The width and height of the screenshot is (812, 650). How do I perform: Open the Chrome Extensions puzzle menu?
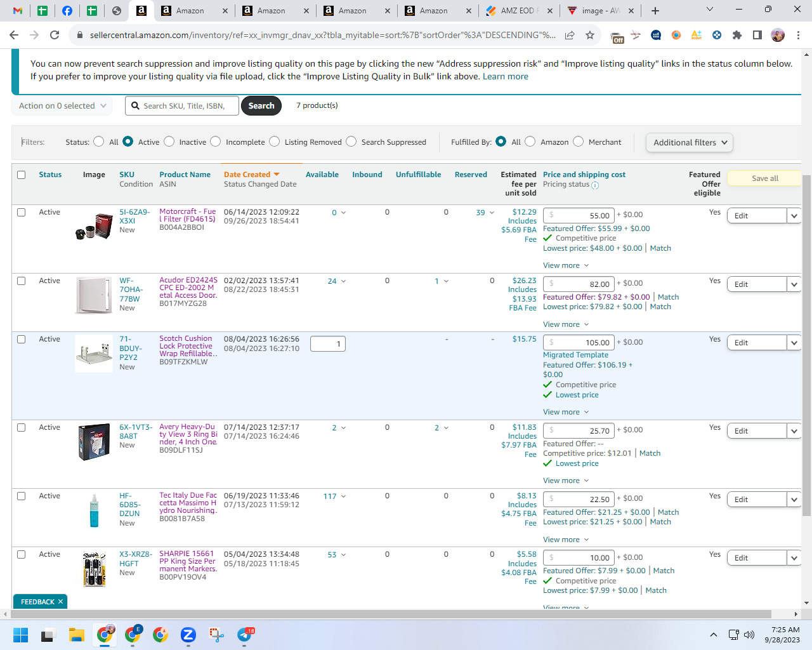pos(737,35)
